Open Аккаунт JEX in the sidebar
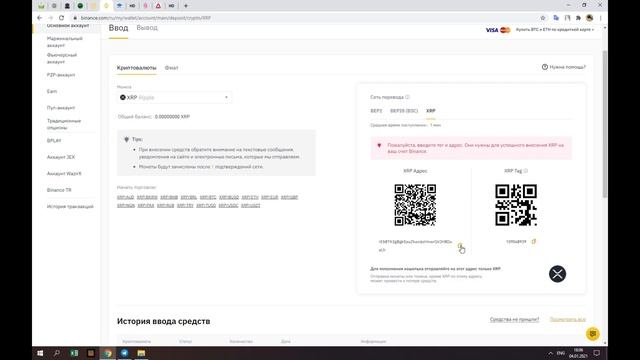The width and height of the screenshot is (640, 360). tap(61, 157)
